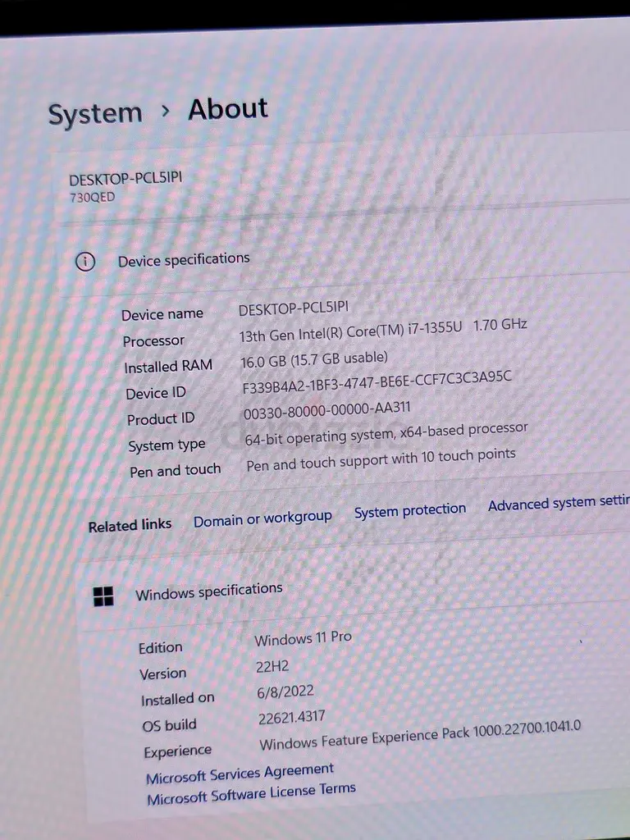Viewport: 630px width, 840px height.
Task: Click the Installed RAM 16.0 GB value
Action: [313, 359]
